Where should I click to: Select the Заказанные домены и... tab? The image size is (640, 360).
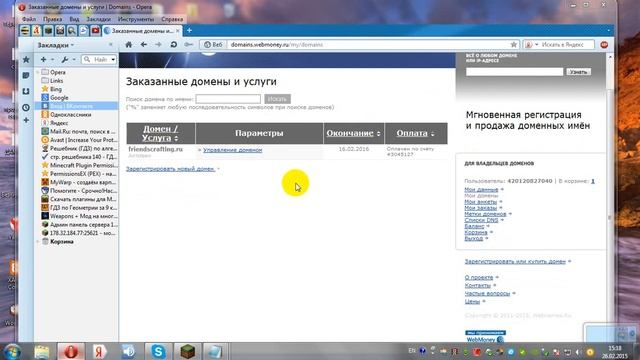pos(142,31)
